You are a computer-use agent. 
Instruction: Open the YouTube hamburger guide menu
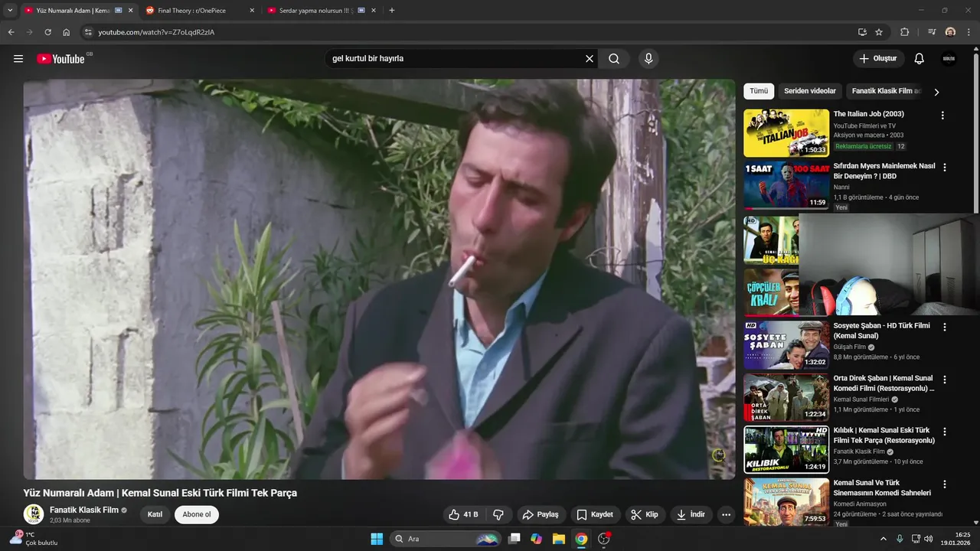(x=18, y=59)
